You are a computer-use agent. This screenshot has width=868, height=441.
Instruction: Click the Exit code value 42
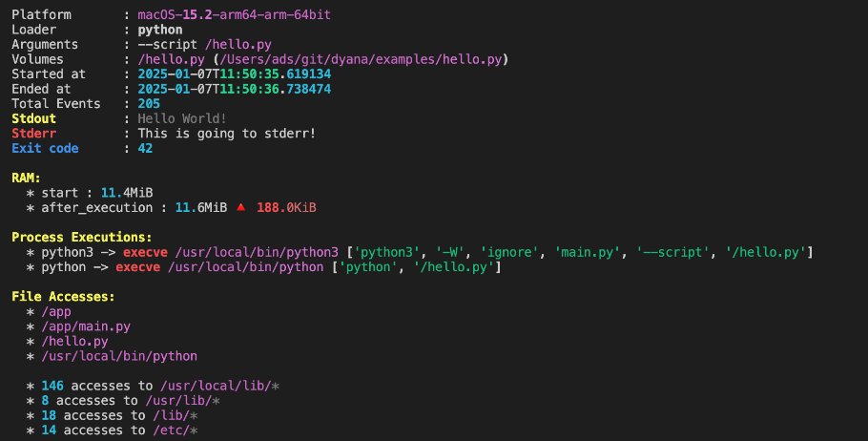145,148
